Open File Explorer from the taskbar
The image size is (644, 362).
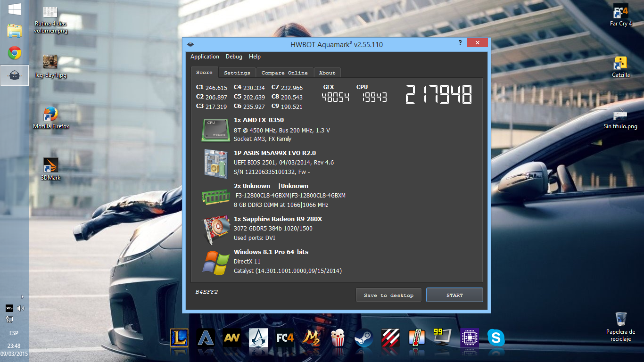pyautogui.click(x=15, y=31)
